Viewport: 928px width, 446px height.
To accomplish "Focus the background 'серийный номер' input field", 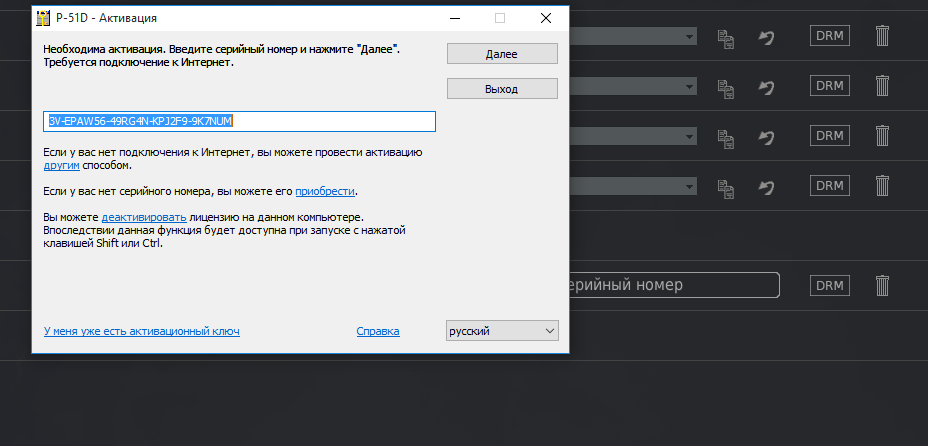I will [x=675, y=285].
